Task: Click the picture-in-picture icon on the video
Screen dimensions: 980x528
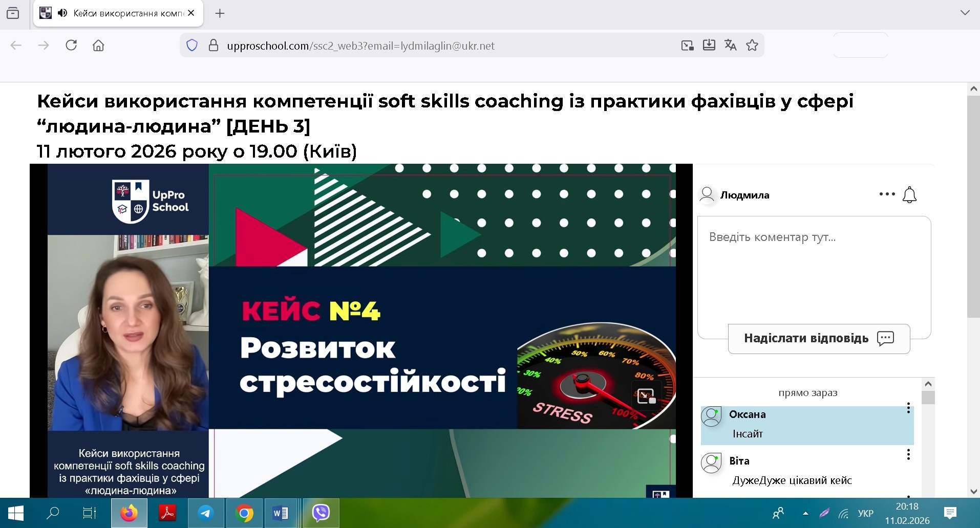Action: click(x=646, y=395)
